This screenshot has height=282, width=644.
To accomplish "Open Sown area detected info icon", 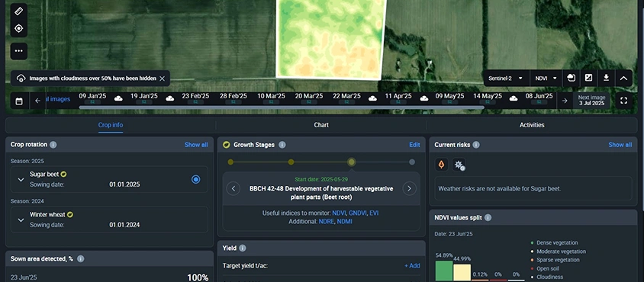I will [x=81, y=258].
